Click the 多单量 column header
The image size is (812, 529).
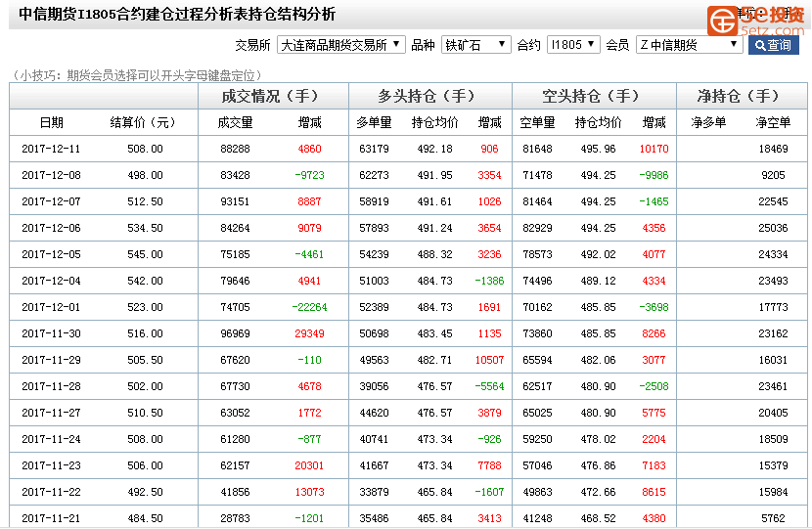(x=374, y=122)
